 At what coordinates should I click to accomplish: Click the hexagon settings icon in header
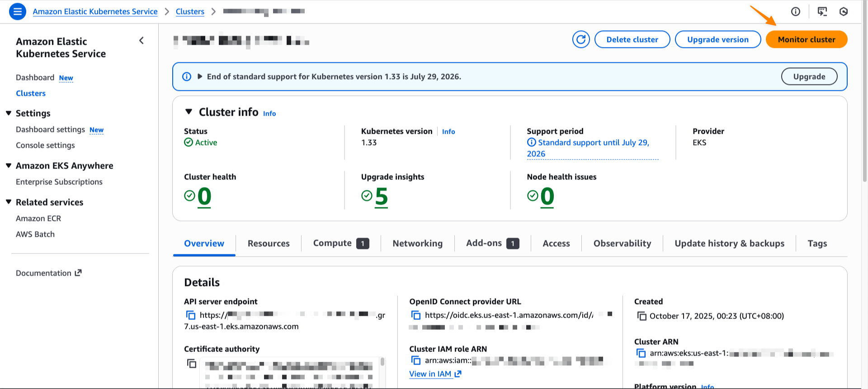pyautogui.click(x=843, y=12)
